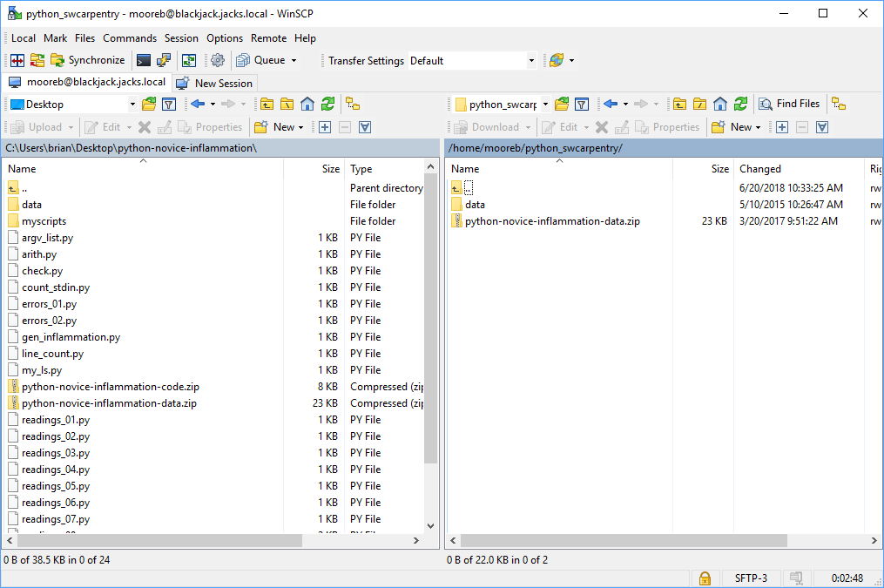Viewport: 884px width, 588px height.
Task: Open the Session menu
Action: coord(181,38)
